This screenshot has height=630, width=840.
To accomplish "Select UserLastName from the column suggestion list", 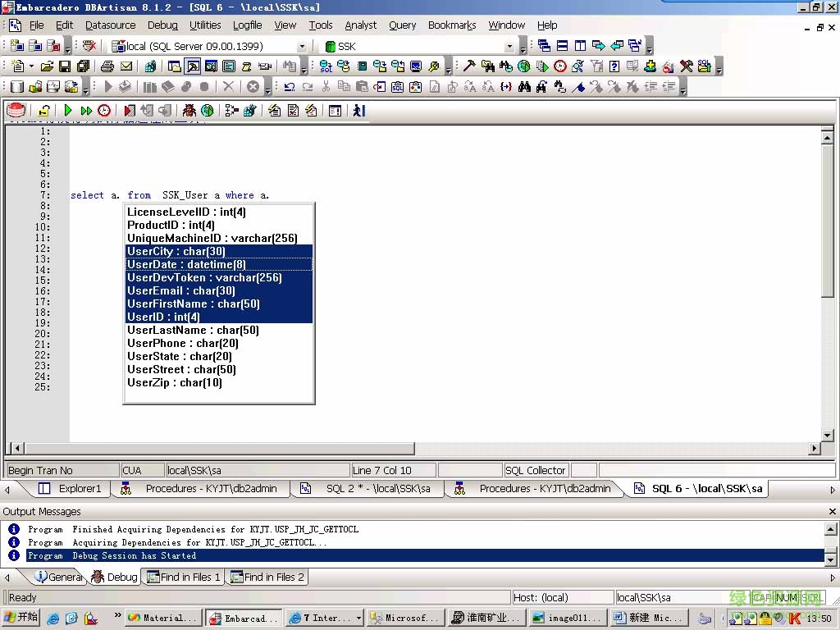I will [192, 330].
